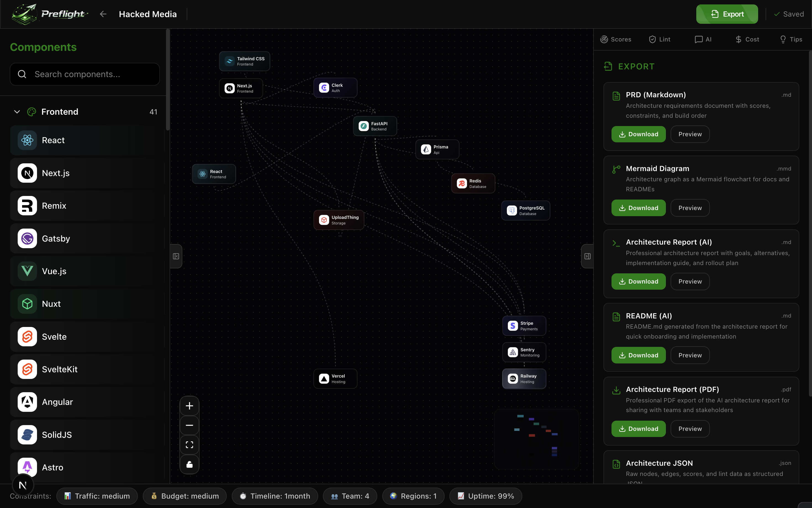Open the Cost tab

[747, 39]
